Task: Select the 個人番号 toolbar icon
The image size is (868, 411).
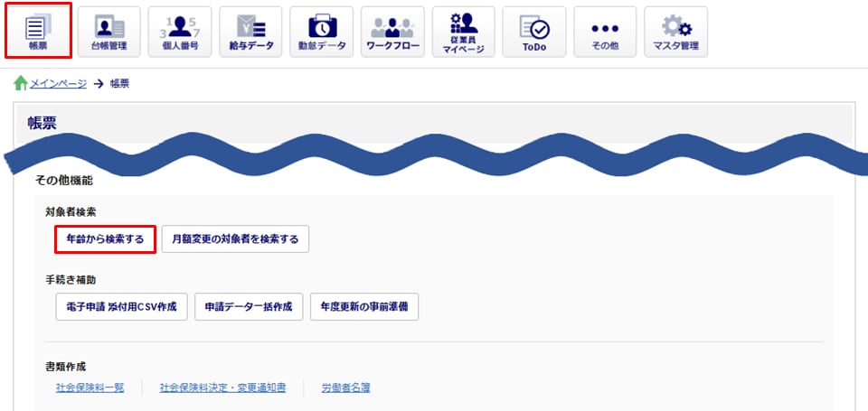Action: 180,32
